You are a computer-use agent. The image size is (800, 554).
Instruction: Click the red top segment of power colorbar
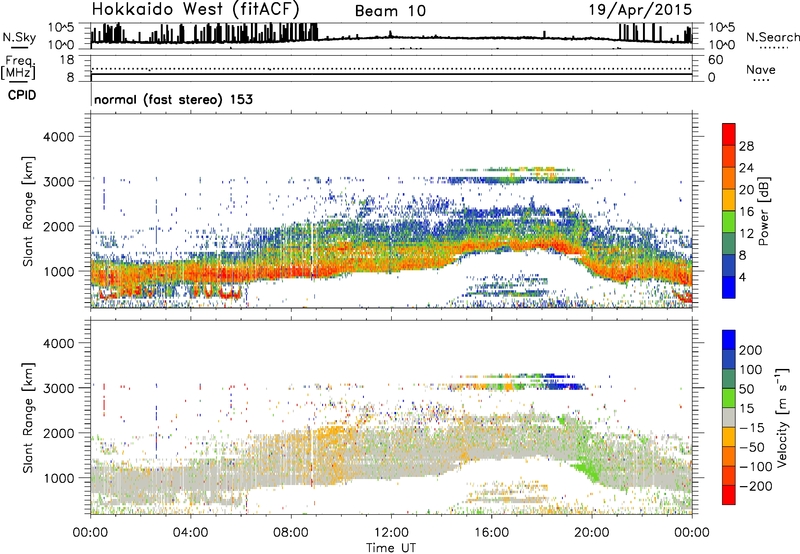click(729, 134)
